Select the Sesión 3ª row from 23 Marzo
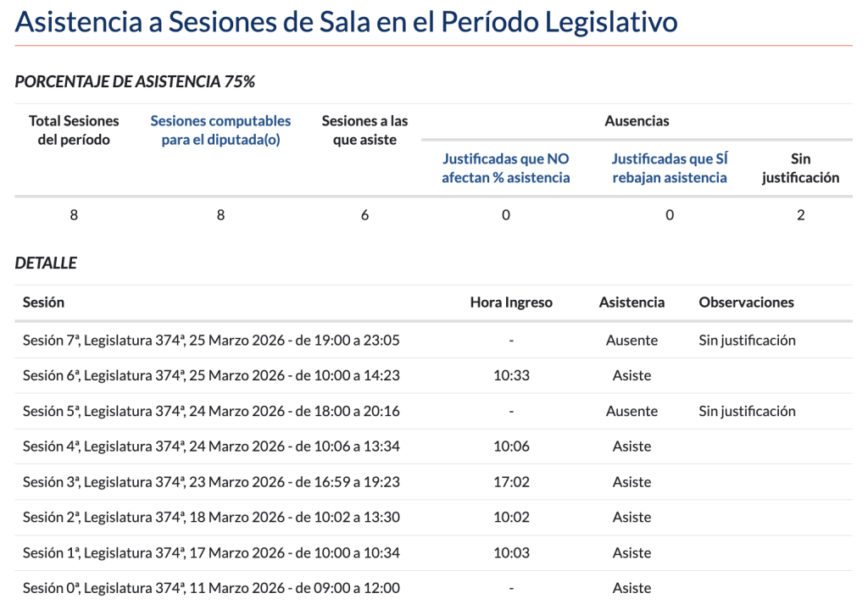The width and height of the screenshot is (868, 610). pos(211,482)
